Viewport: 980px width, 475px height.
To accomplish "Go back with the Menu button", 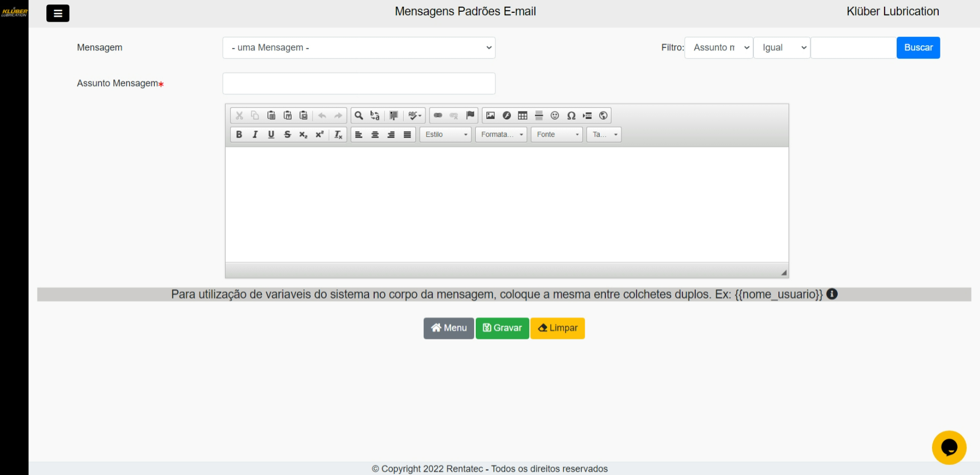I will point(448,328).
